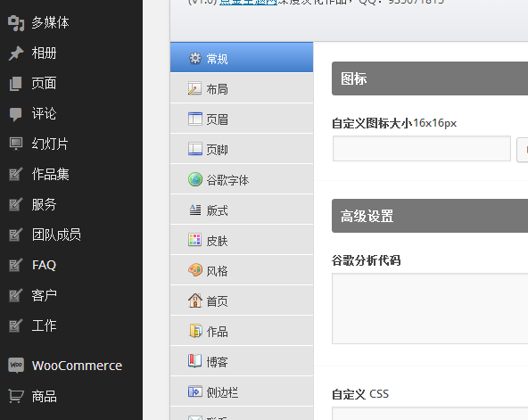Click the gear icon on the 常规 tab
Viewport: 528px width, 420px height.
[x=195, y=58]
